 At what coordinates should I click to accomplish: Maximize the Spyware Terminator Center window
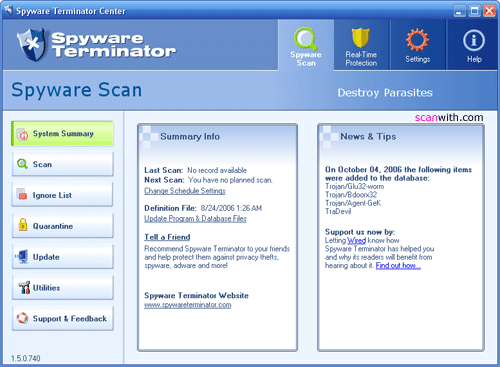point(474,11)
